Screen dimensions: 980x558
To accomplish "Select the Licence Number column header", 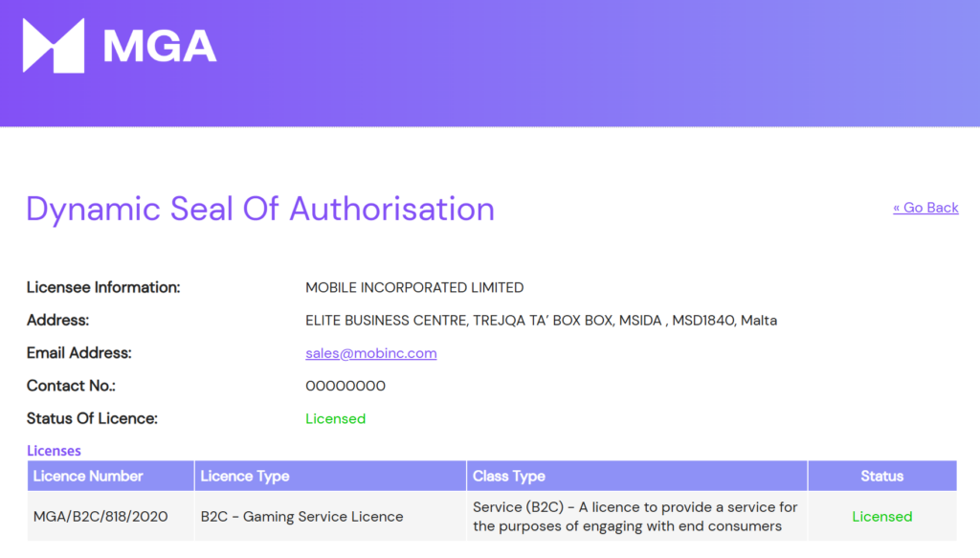I will click(88, 476).
